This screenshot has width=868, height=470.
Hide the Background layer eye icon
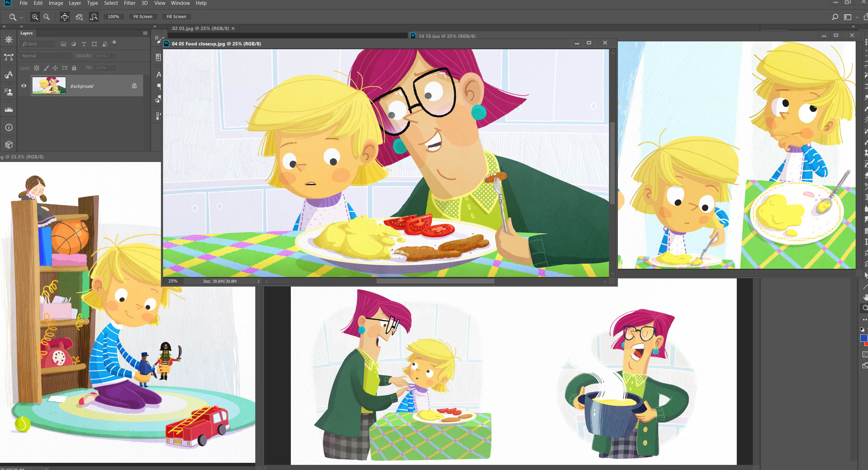(24, 86)
